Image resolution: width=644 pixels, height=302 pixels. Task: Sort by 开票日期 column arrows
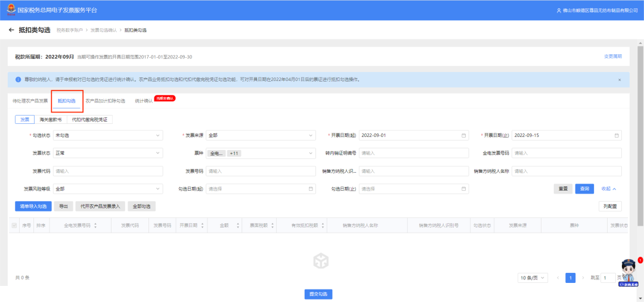(x=202, y=226)
